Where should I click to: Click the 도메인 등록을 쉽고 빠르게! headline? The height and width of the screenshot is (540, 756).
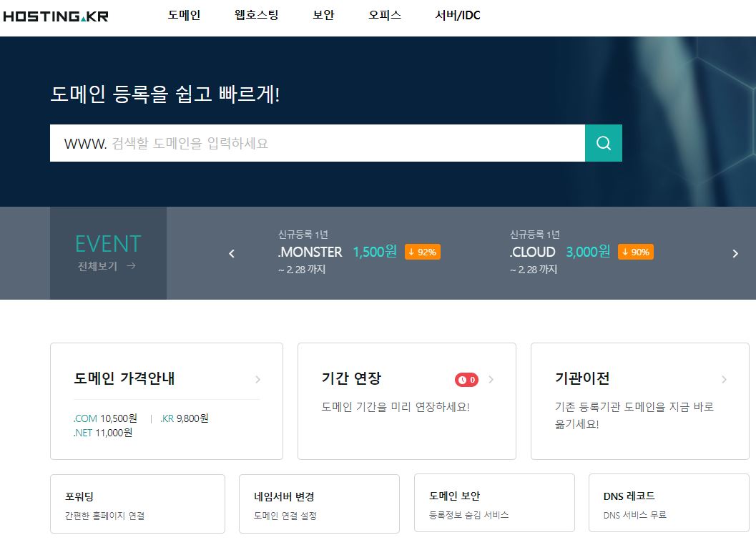click(165, 94)
